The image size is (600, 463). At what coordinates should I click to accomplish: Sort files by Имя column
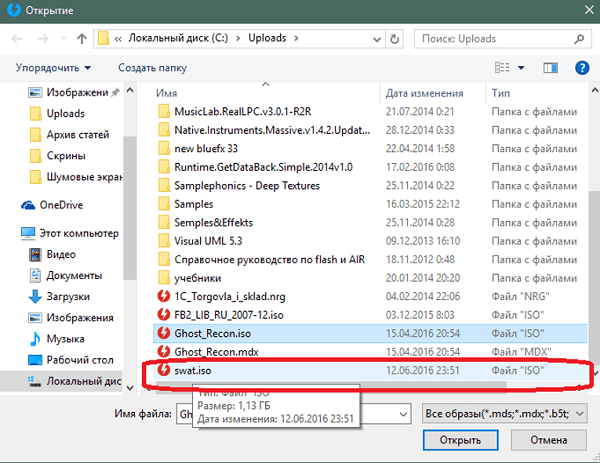point(166,93)
